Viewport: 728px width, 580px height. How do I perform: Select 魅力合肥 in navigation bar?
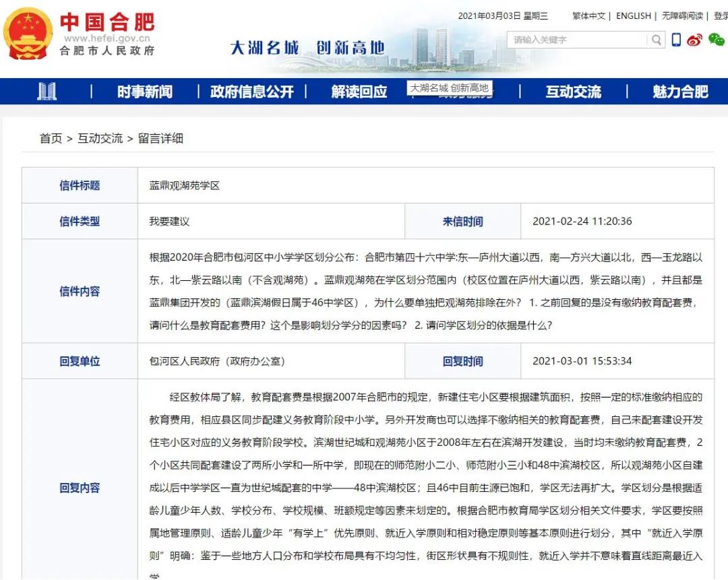[x=680, y=92]
